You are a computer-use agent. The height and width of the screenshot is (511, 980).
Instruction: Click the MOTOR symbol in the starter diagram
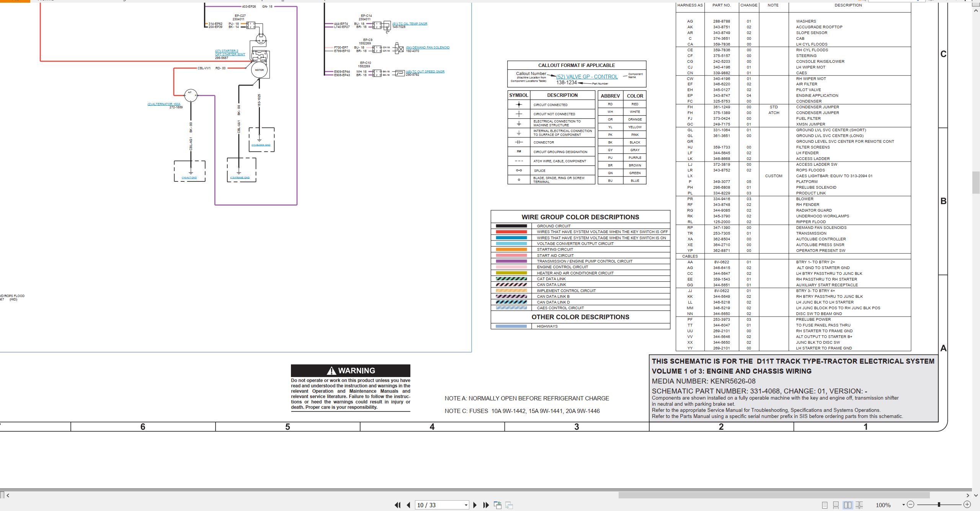pyautogui.click(x=260, y=70)
